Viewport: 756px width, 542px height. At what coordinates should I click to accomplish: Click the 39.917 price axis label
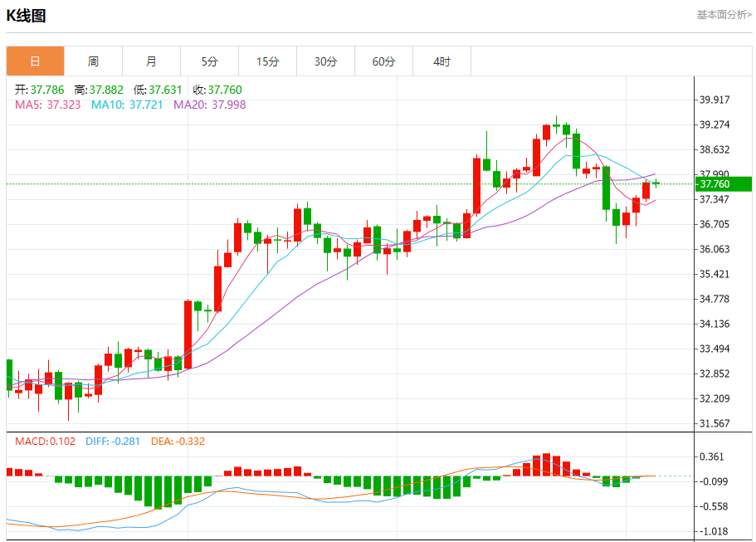coord(715,100)
